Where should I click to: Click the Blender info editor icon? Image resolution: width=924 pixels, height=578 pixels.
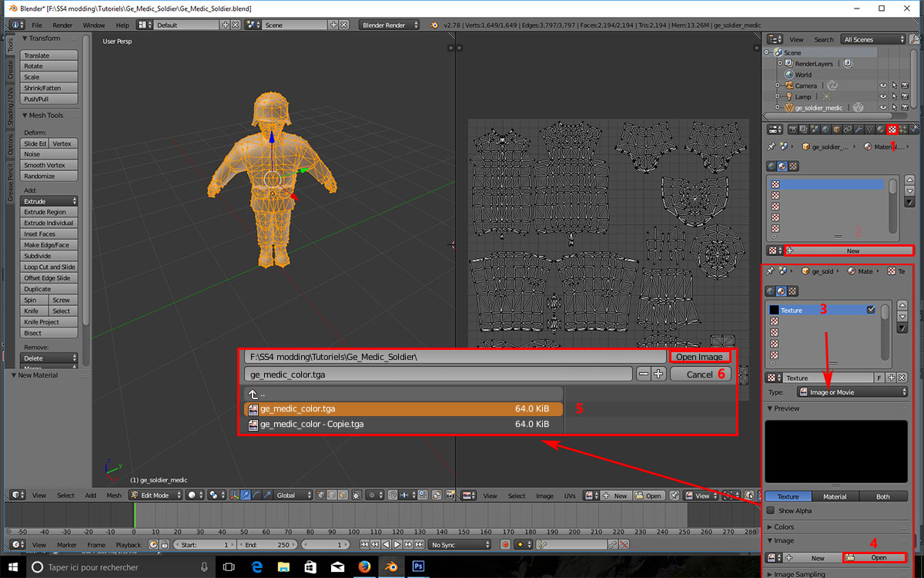pyautogui.click(x=15, y=25)
